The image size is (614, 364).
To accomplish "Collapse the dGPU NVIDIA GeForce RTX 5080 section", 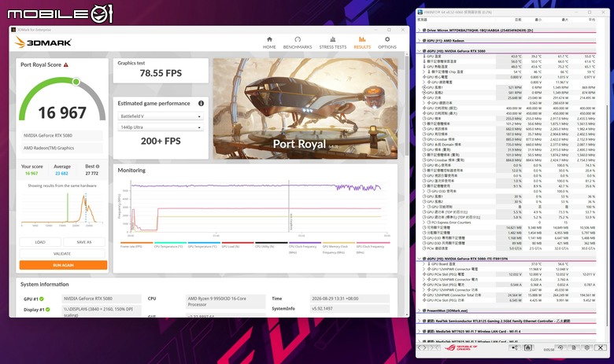I will 420,51.
